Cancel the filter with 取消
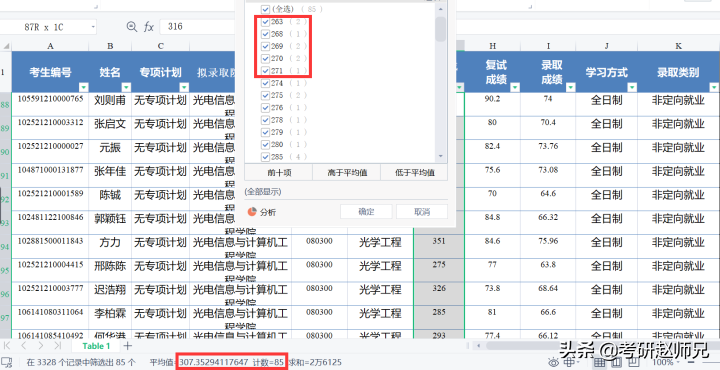This screenshot has height=370, width=720. tap(422, 212)
